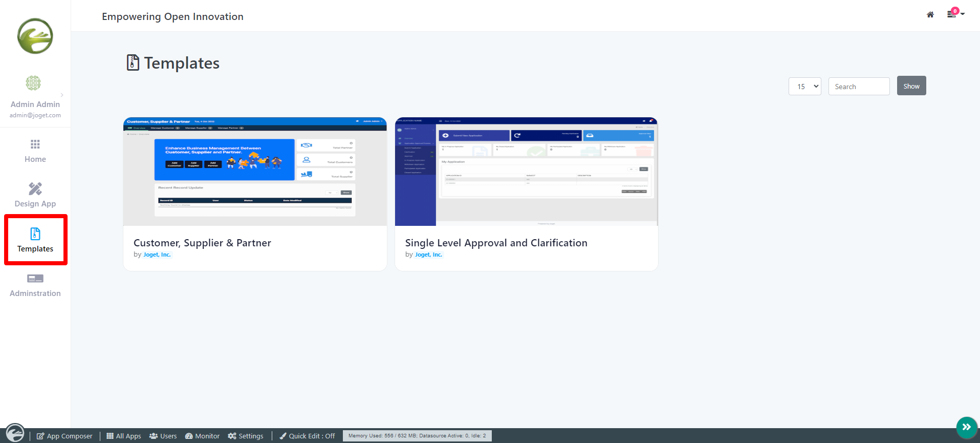
Task: Click the Joget green logo
Action: [35, 36]
